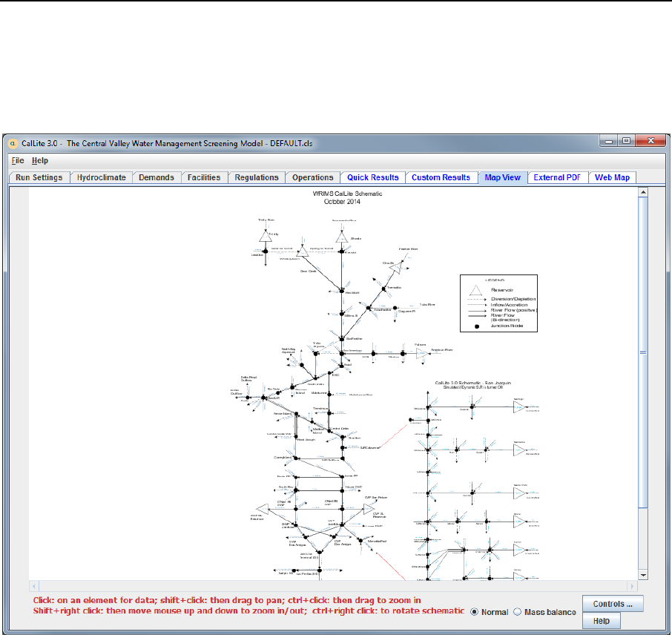Viewport: 672px width, 635px height.
Task: Select the Normal radio button
Action: (x=475, y=612)
